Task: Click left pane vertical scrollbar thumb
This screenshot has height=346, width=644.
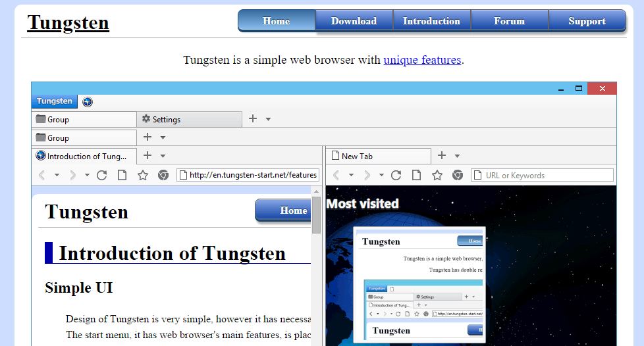Action: (x=316, y=215)
